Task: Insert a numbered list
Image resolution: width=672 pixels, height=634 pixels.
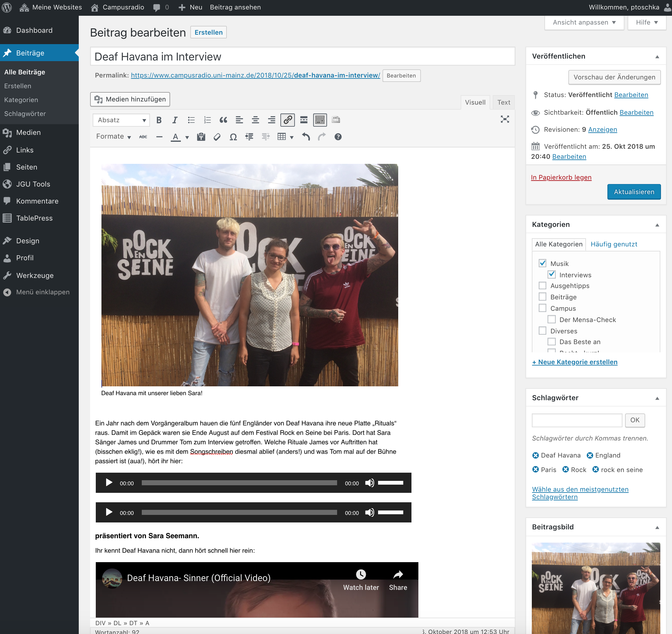Action: pos(207,120)
